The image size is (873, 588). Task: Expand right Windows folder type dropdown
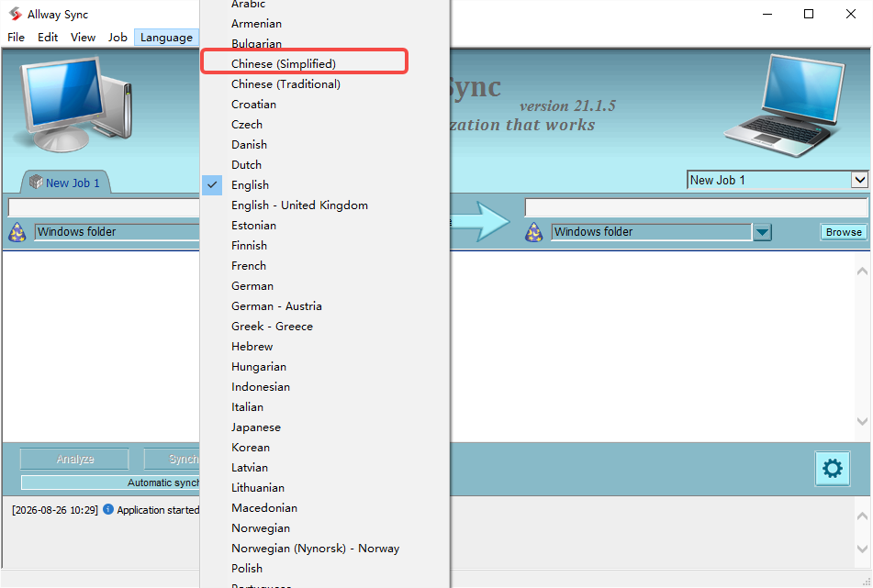click(x=762, y=232)
